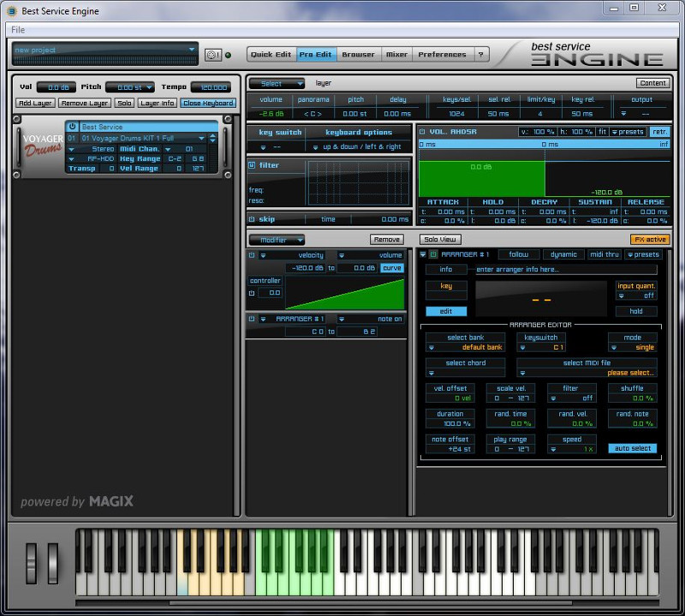Open the RF-HDD mode dropdown
This screenshot has width=685, height=616.
click(72, 158)
